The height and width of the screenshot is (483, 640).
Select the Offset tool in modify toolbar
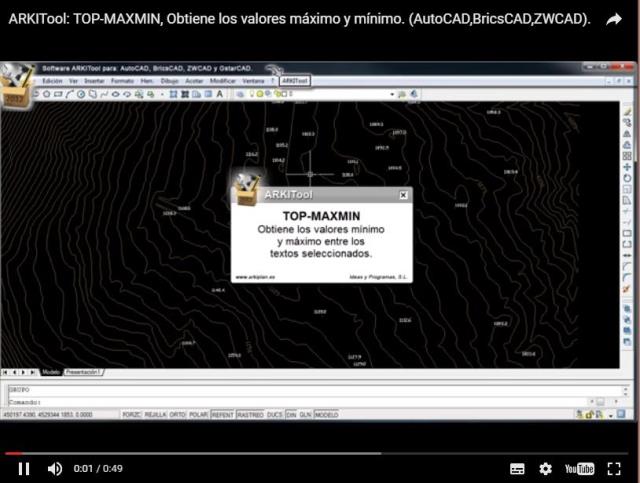coord(627,145)
